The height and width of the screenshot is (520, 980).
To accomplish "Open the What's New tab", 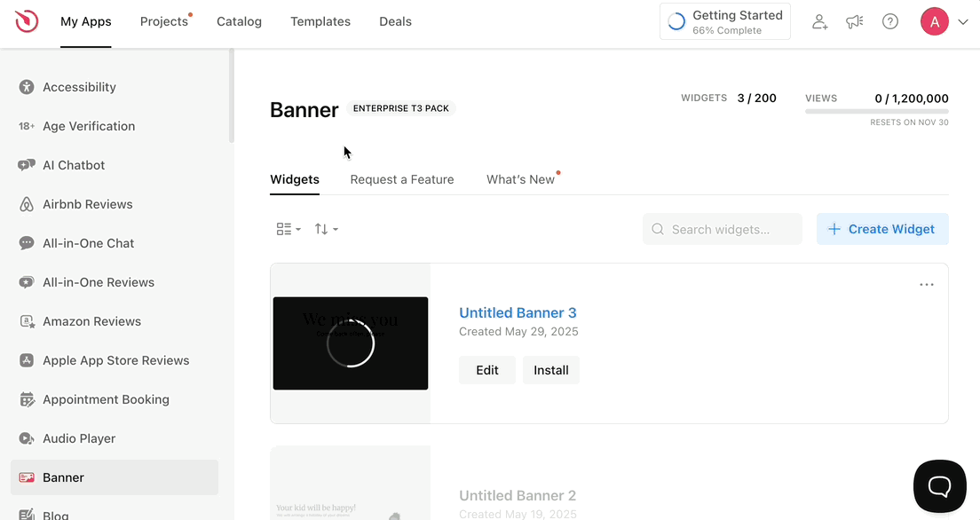I will point(520,179).
